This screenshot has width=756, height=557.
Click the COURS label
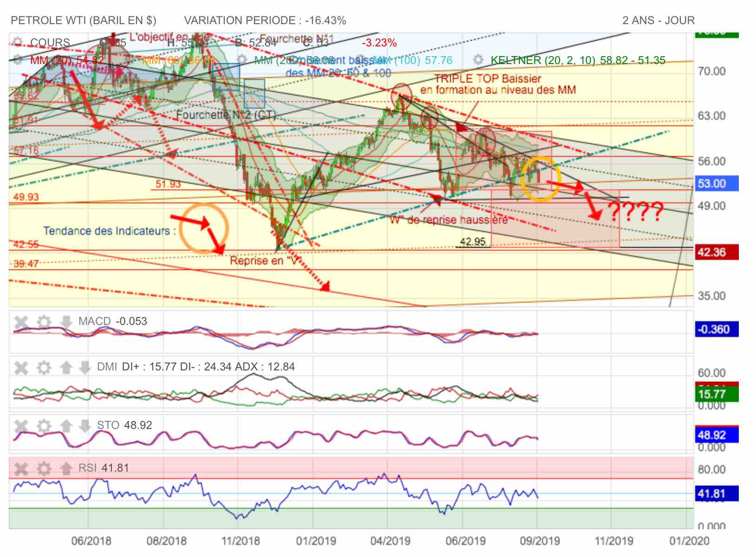tap(50, 43)
